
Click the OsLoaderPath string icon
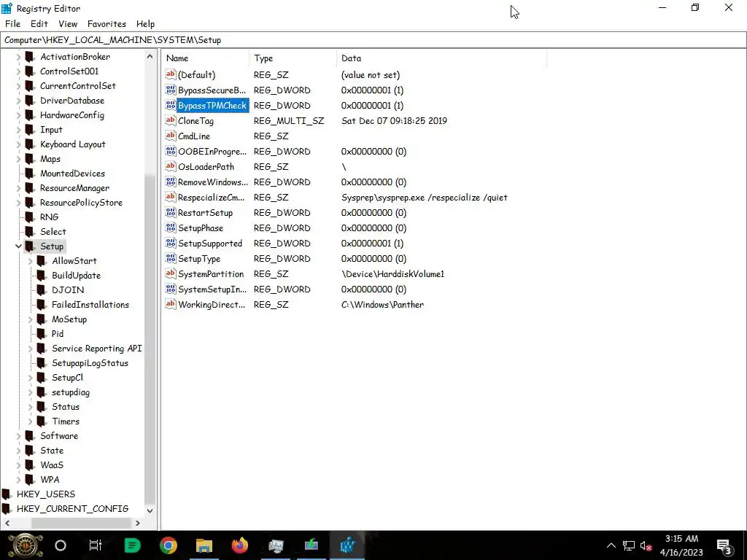[171, 166]
